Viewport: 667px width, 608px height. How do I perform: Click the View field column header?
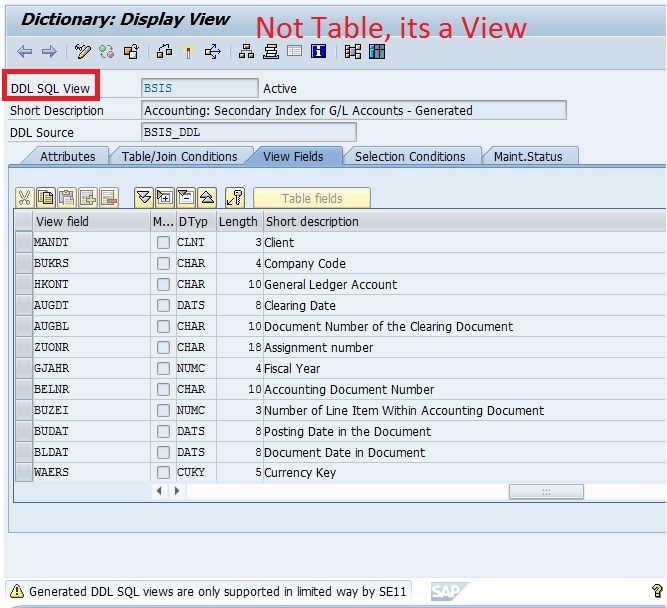[91, 221]
